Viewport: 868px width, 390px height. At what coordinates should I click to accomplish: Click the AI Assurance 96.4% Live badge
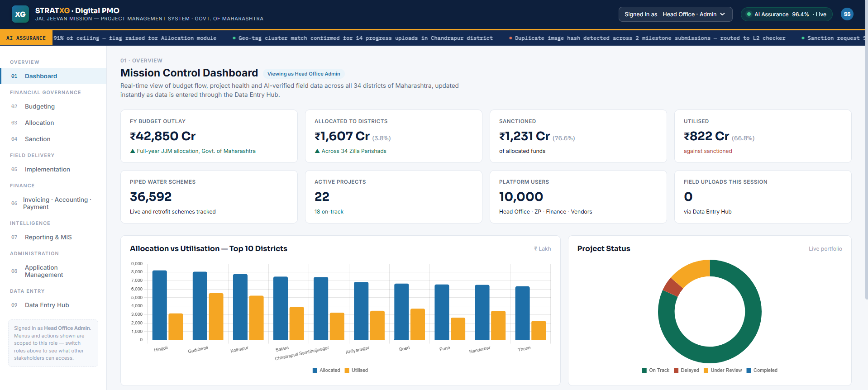click(787, 14)
